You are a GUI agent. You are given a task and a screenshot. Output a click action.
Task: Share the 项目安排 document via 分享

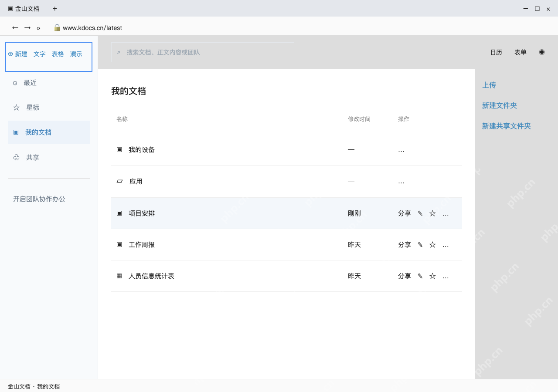click(405, 213)
